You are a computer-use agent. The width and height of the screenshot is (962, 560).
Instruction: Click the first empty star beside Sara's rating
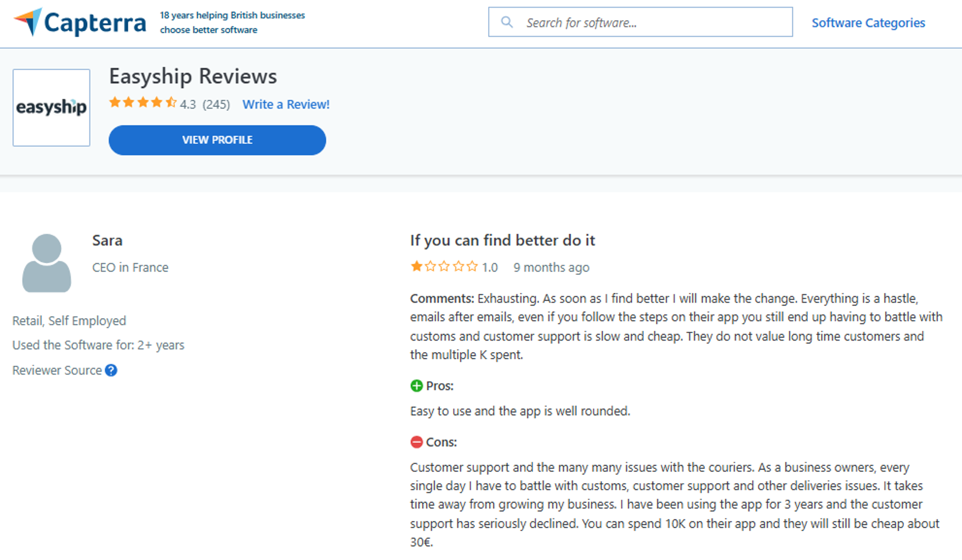coord(429,267)
